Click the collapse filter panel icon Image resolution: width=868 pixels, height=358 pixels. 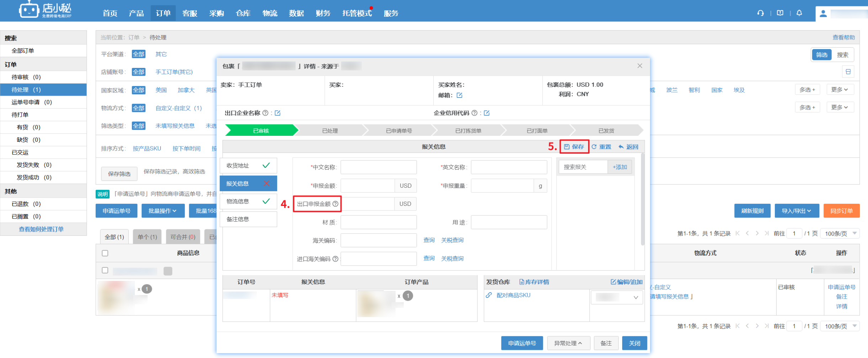coord(848,72)
